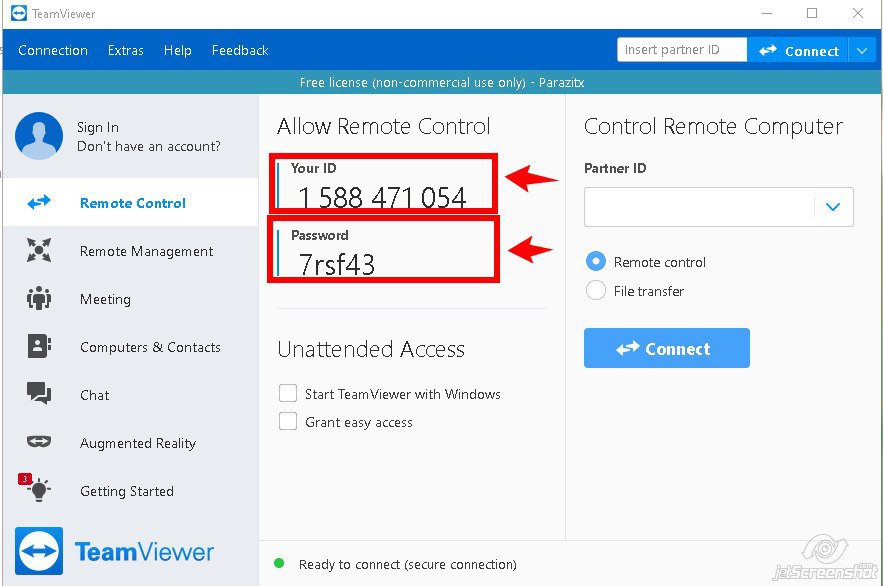
Task: Click the Insert partner ID field
Action: click(681, 50)
